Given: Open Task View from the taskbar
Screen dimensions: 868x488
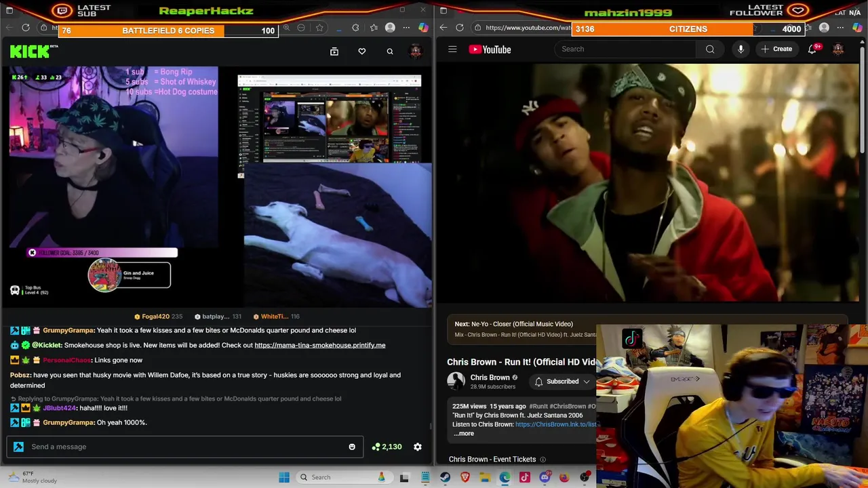Looking at the screenshot, I should (404, 477).
